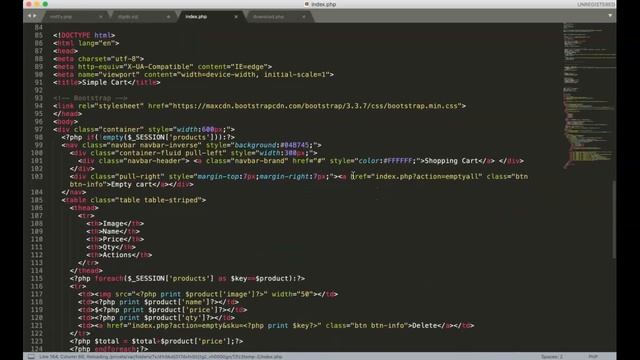Click the 'Image' table header text
The width and height of the screenshot is (640, 360).
113,224
